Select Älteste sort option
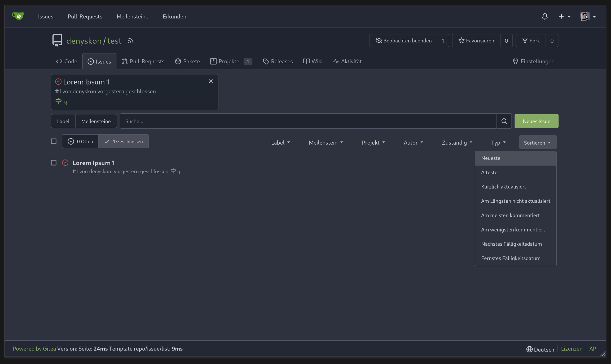This screenshot has width=611, height=364. (516, 172)
